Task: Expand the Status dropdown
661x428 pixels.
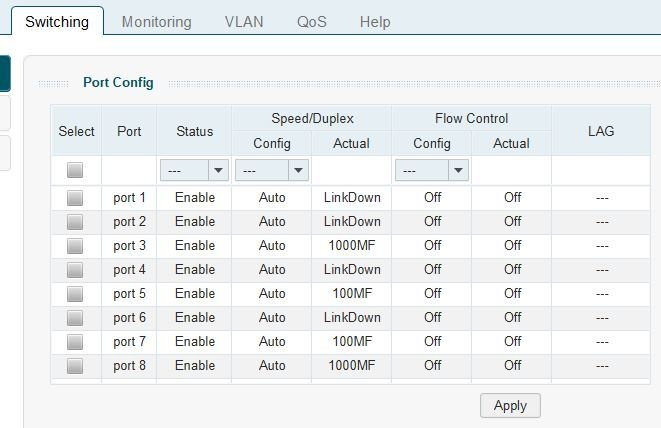Action: 194,170
